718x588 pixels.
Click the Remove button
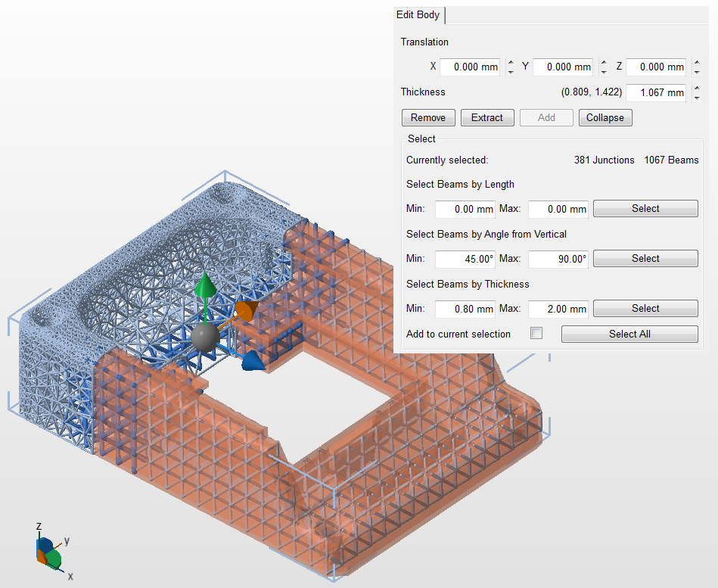[x=428, y=117]
